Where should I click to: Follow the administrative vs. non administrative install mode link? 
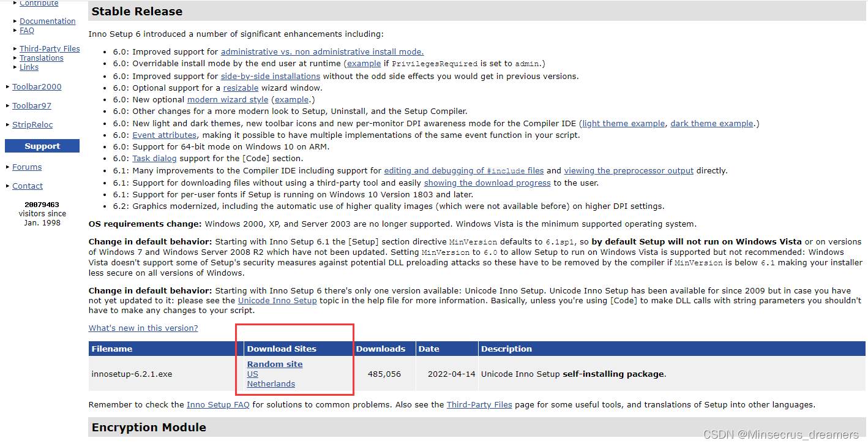pyautogui.click(x=322, y=51)
